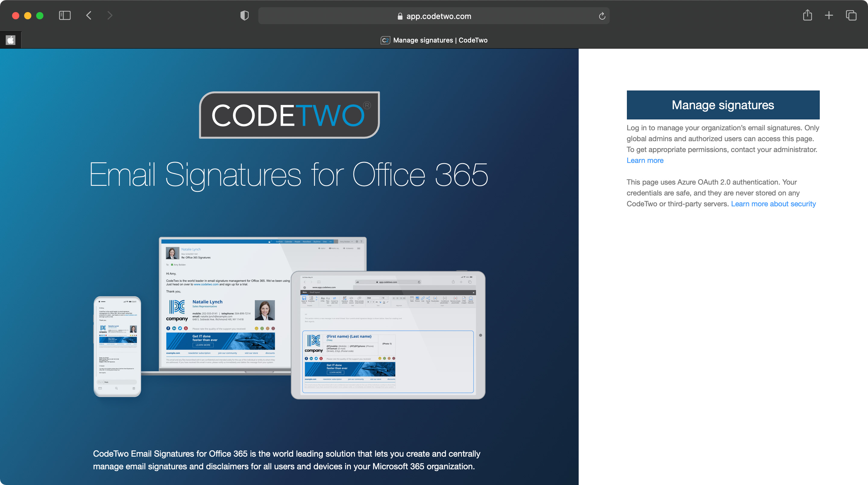Open the Learn more about security link
The width and height of the screenshot is (868, 485).
(773, 204)
